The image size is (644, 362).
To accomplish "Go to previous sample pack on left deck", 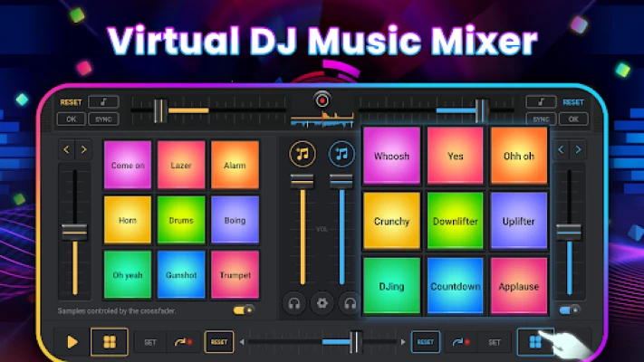I will (x=65, y=148).
